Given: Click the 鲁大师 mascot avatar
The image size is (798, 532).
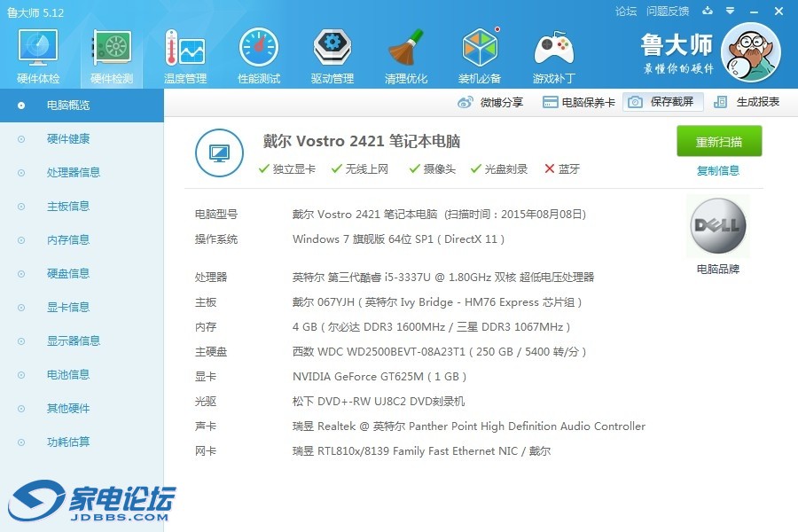Looking at the screenshot, I should [x=751, y=53].
